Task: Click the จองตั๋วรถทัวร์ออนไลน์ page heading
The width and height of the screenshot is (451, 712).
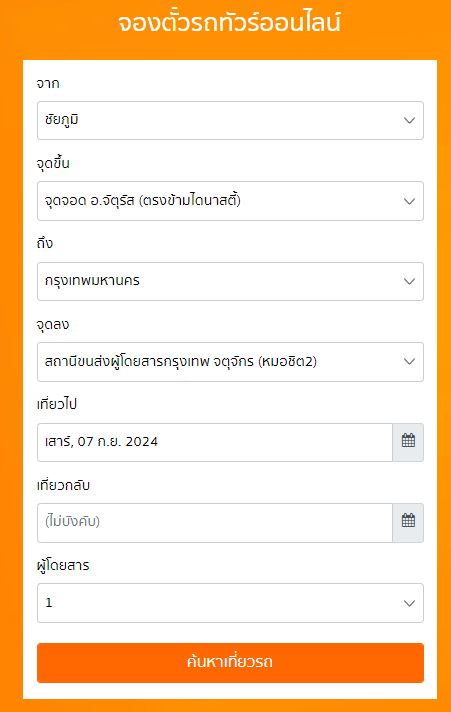Action: pyautogui.click(x=229, y=23)
